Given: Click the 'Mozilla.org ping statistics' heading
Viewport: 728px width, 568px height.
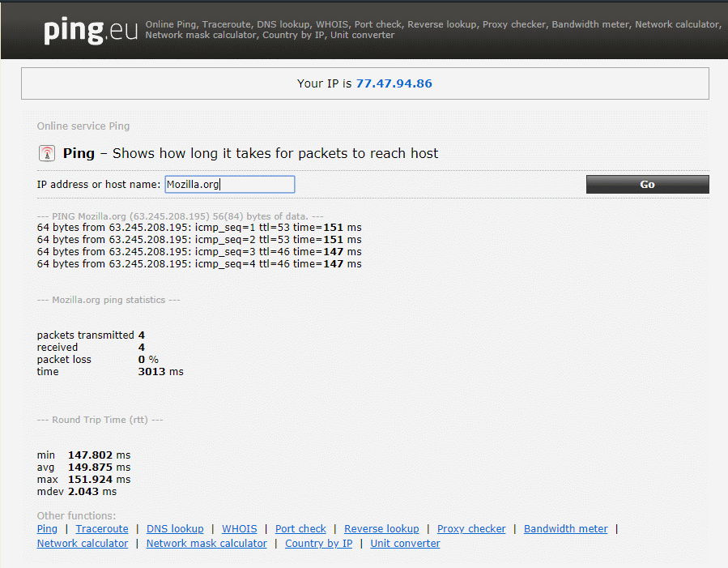Looking at the screenshot, I should click(109, 300).
